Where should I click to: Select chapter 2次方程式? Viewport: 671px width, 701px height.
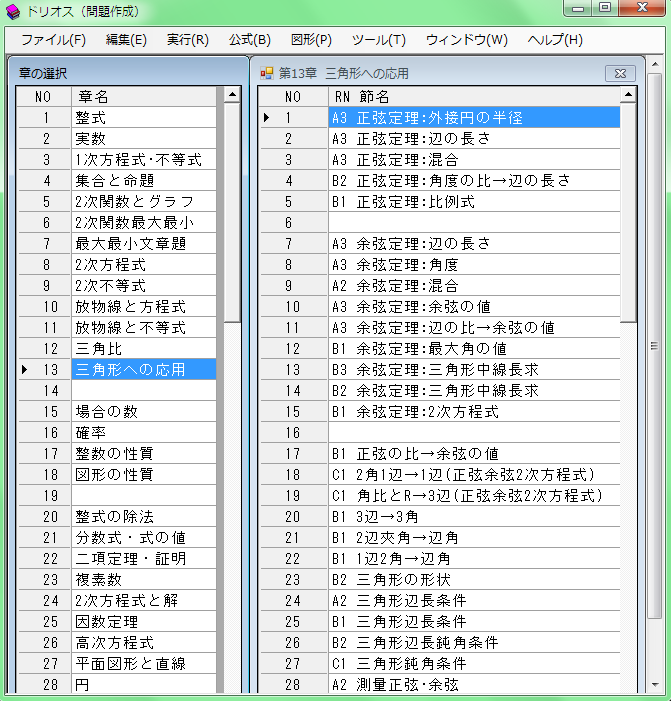tap(143, 265)
